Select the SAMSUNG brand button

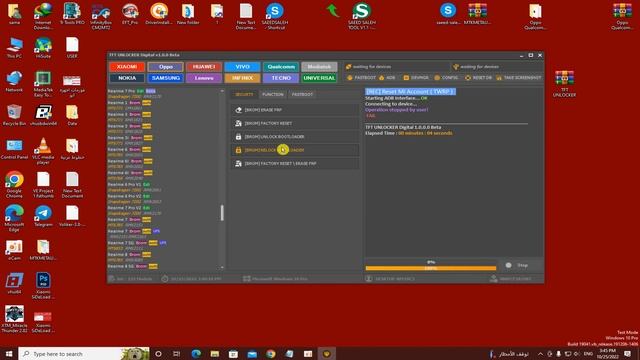click(165, 78)
